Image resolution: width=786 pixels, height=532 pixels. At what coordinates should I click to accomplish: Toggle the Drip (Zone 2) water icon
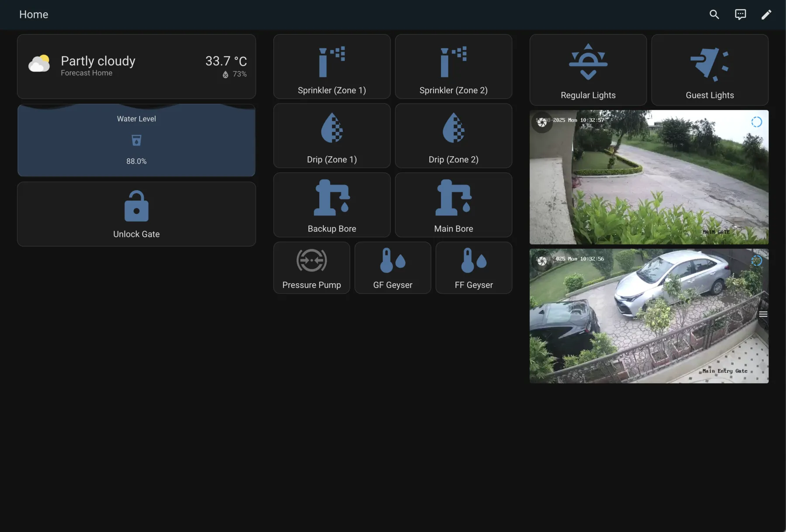pos(453,128)
